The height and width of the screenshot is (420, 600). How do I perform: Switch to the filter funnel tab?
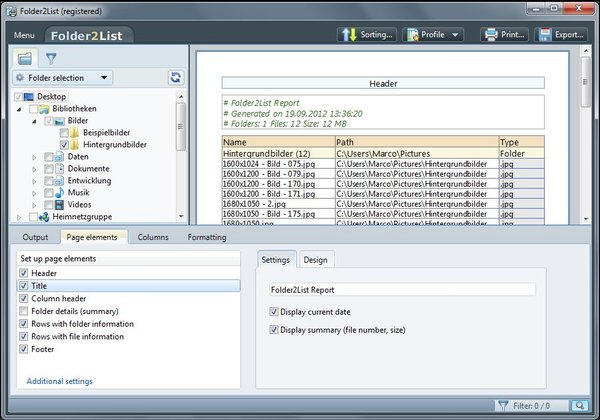50,58
